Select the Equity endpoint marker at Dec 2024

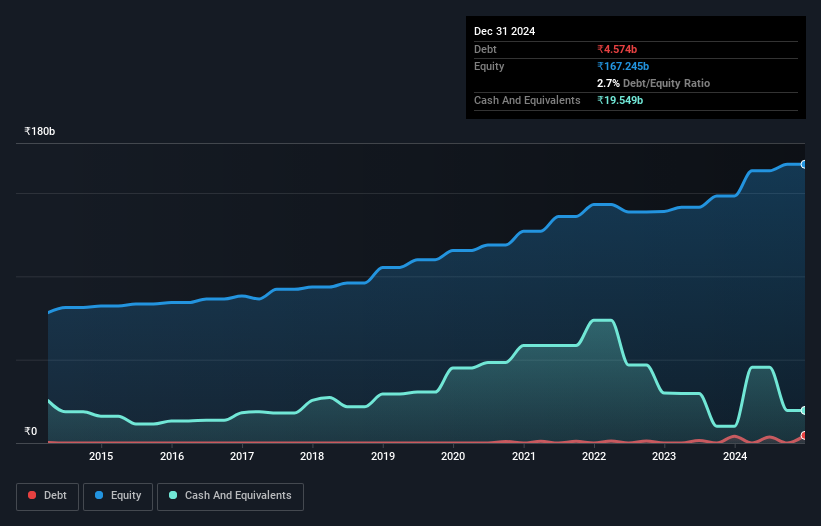(x=804, y=164)
